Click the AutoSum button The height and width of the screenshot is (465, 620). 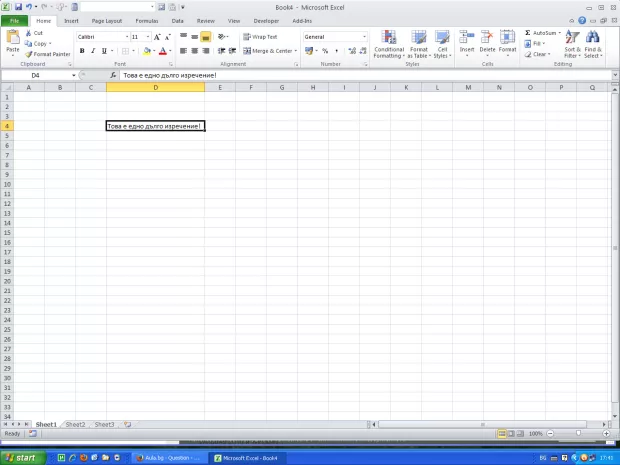[541, 33]
